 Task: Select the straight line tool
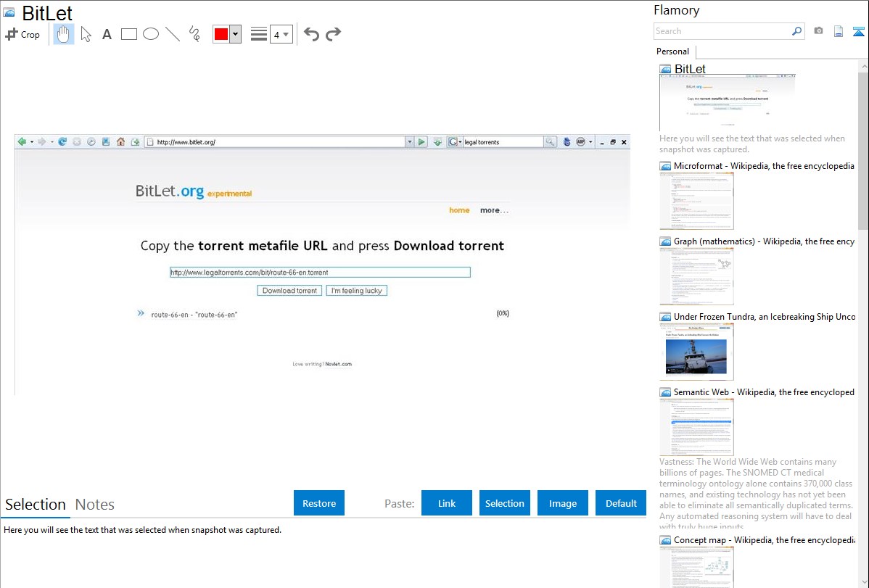click(173, 34)
